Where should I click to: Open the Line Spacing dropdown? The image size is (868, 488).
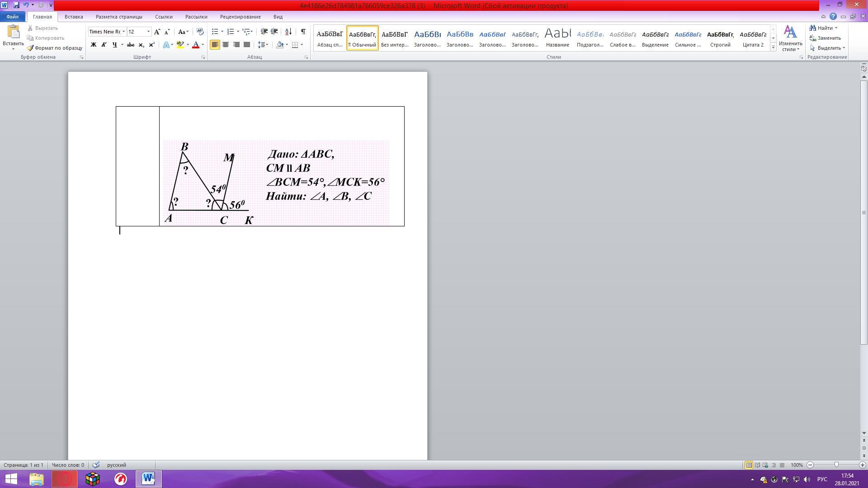pyautogui.click(x=263, y=45)
